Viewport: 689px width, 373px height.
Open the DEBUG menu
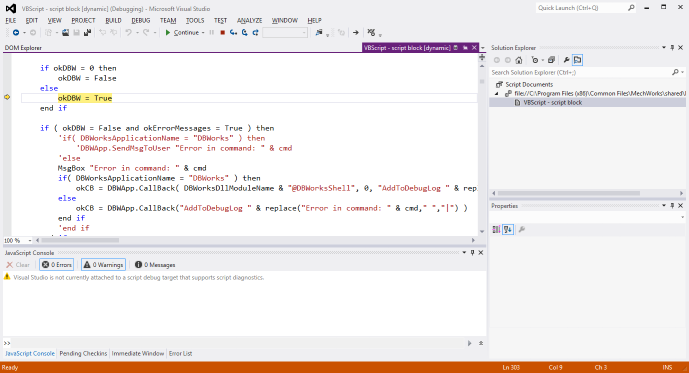141,21
